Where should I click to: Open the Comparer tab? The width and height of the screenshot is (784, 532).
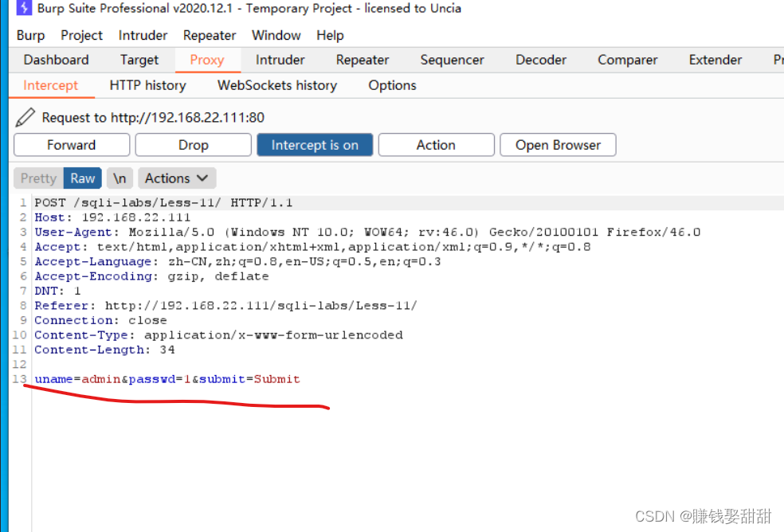click(x=628, y=60)
